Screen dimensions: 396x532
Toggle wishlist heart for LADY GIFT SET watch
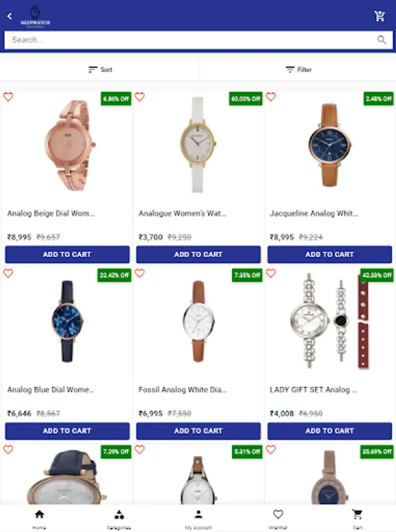[x=271, y=273]
